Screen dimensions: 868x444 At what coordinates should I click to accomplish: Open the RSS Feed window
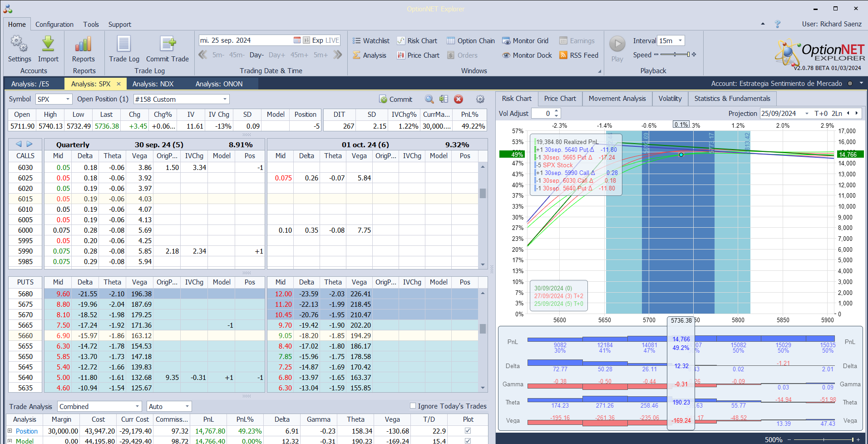pyautogui.click(x=579, y=55)
